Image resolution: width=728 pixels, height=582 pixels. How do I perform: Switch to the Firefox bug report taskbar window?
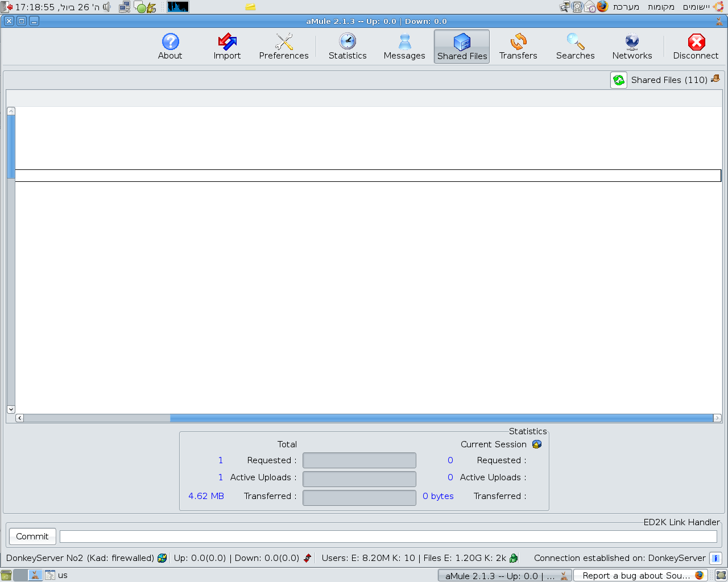[x=640, y=576]
